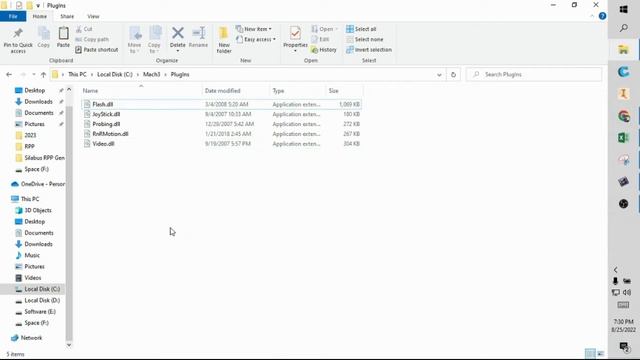
Task: Switch to details view in status bar
Action: pyautogui.click(x=590, y=353)
